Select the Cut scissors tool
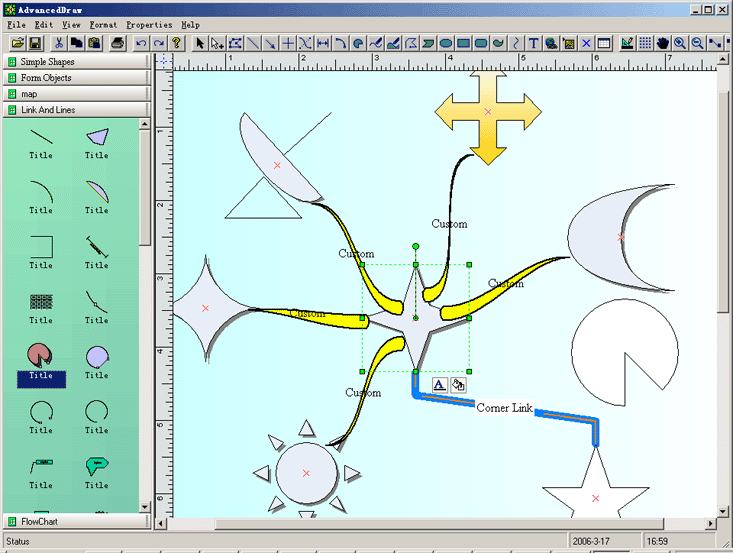 tap(59, 43)
